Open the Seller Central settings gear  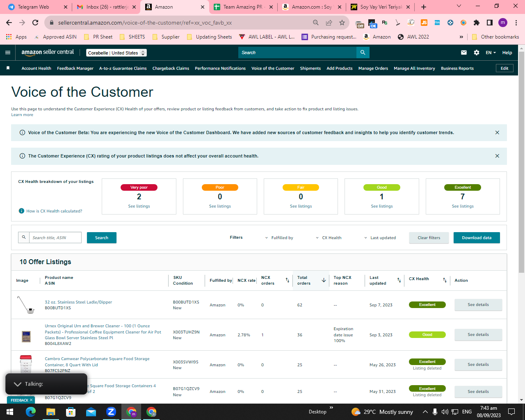[x=476, y=52]
